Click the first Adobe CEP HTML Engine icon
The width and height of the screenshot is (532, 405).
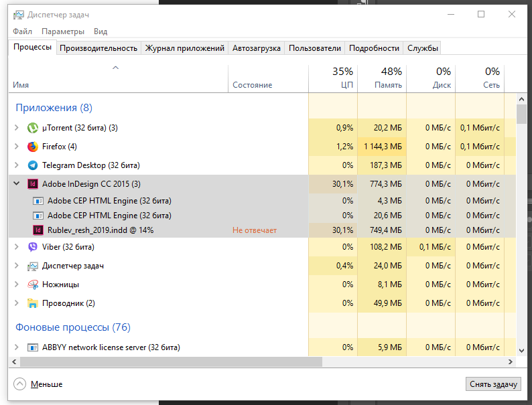pos(38,201)
